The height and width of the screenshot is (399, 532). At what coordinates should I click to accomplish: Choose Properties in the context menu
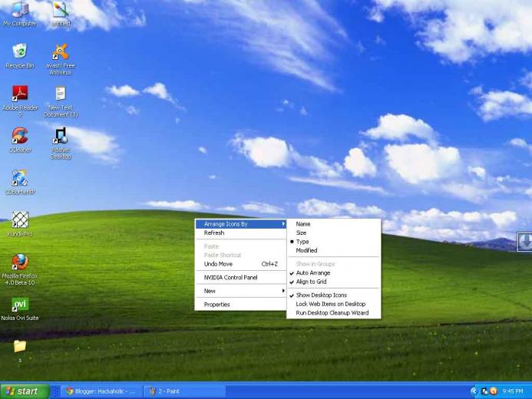pos(240,305)
